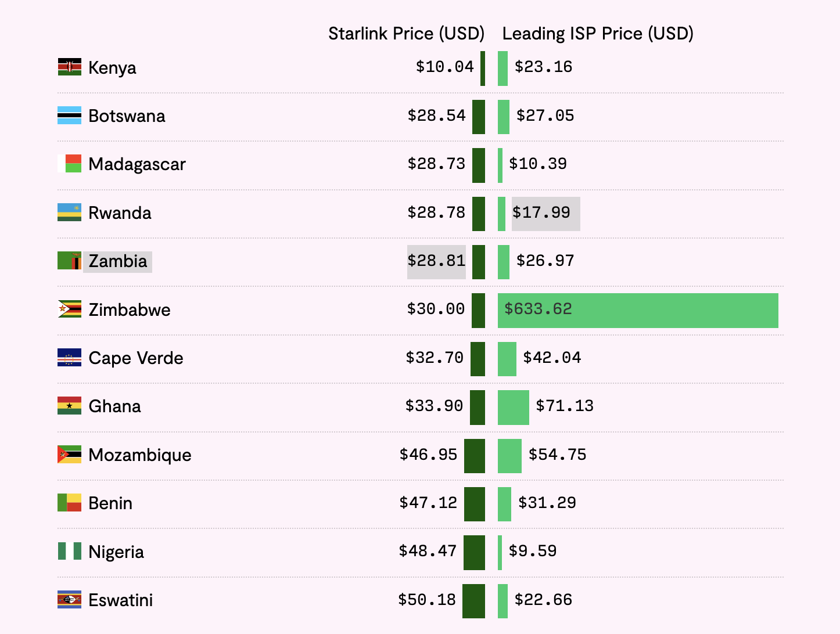840x634 pixels.
Task: Select the Ghana flag icon
Action: (69, 406)
